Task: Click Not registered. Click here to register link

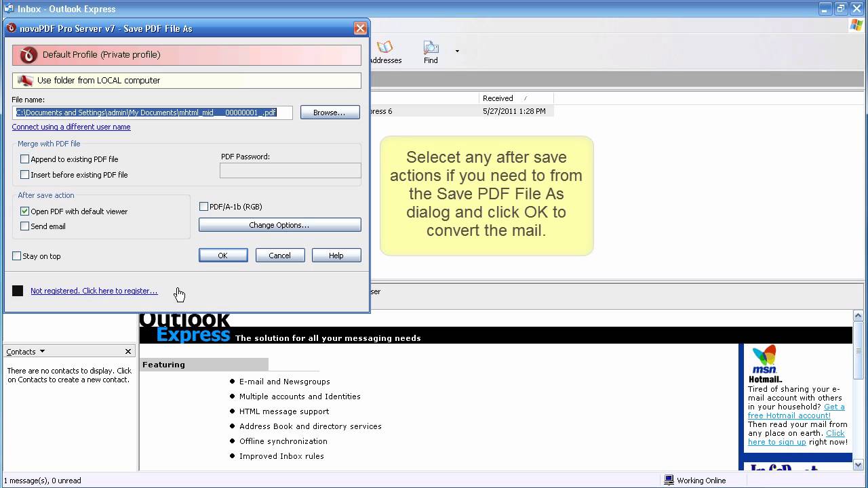Action: tap(94, 291)
